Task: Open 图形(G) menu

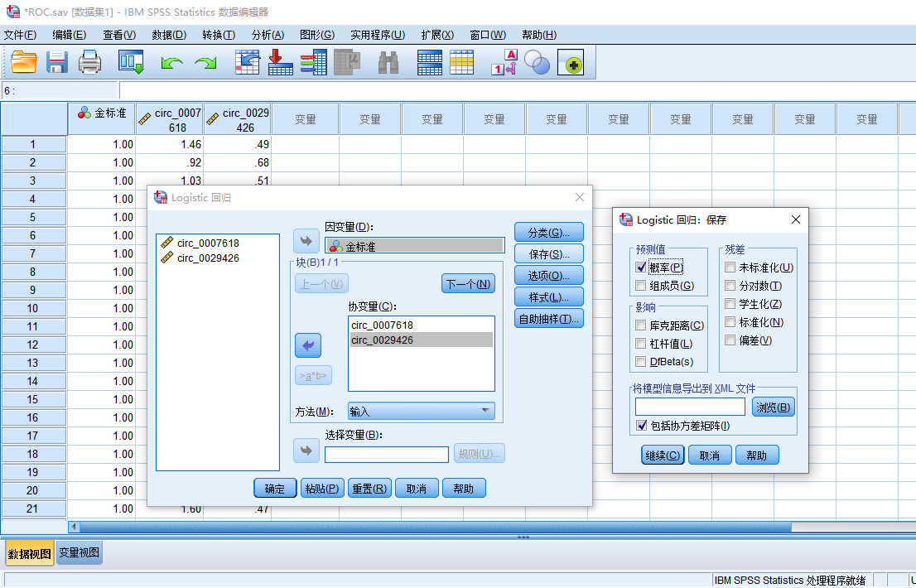Action: pos(317,35)
